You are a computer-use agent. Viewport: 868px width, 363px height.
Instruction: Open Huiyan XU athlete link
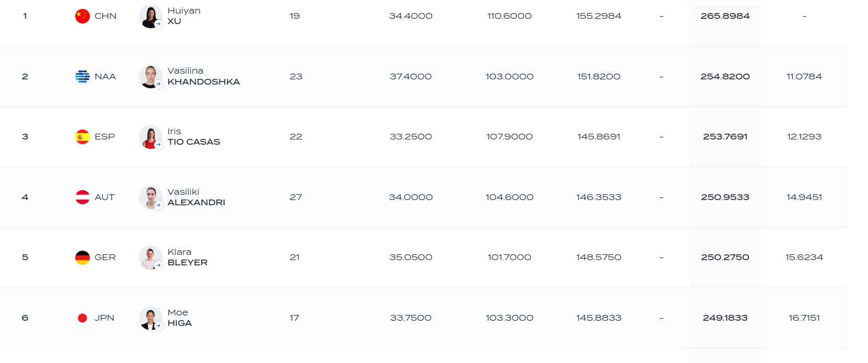pyautogui.click(x=184, y=16)
